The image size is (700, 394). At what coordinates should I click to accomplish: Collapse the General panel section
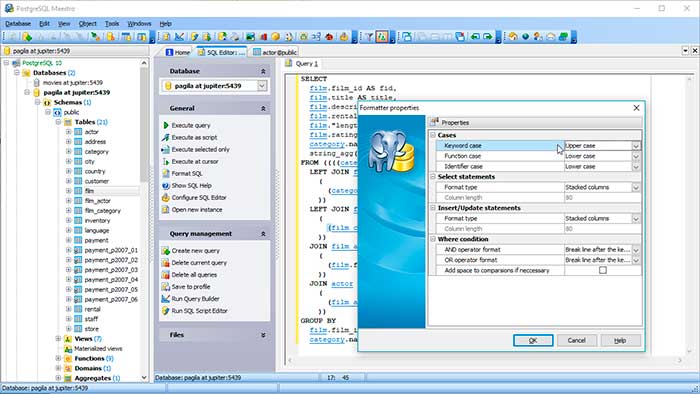263,108
